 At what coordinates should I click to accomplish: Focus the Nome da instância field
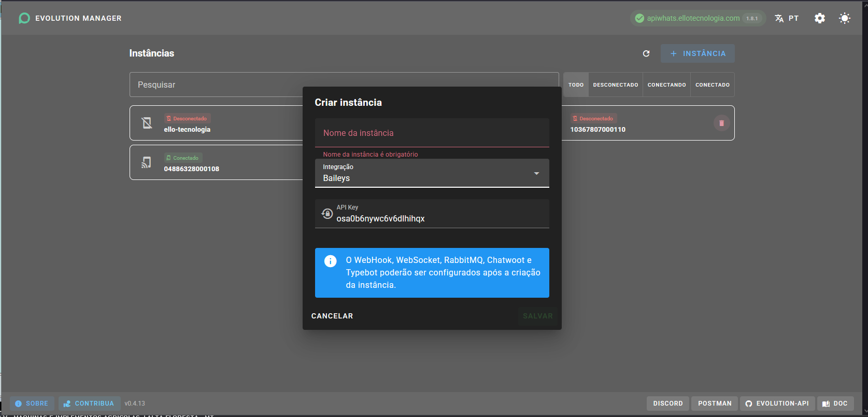point(432,133)
